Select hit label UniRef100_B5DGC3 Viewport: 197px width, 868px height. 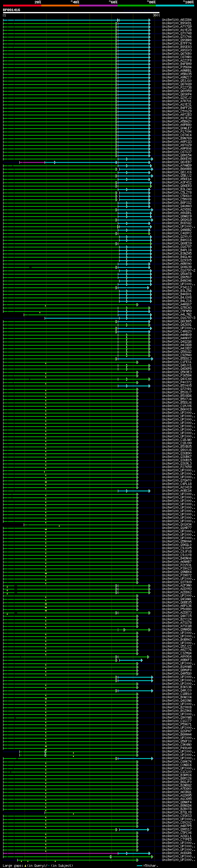(177, 358)
